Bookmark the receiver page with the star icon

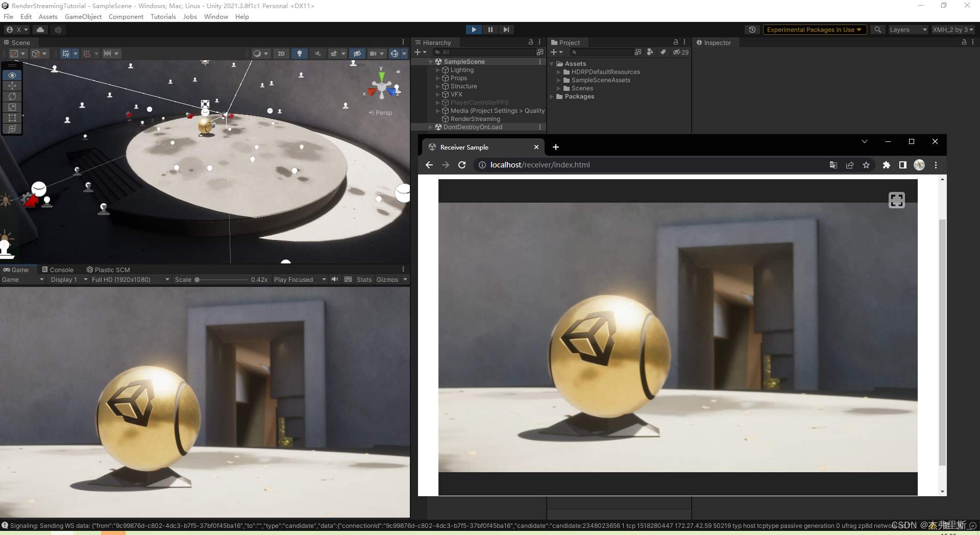pyautogui.click(x=867, y=164)
